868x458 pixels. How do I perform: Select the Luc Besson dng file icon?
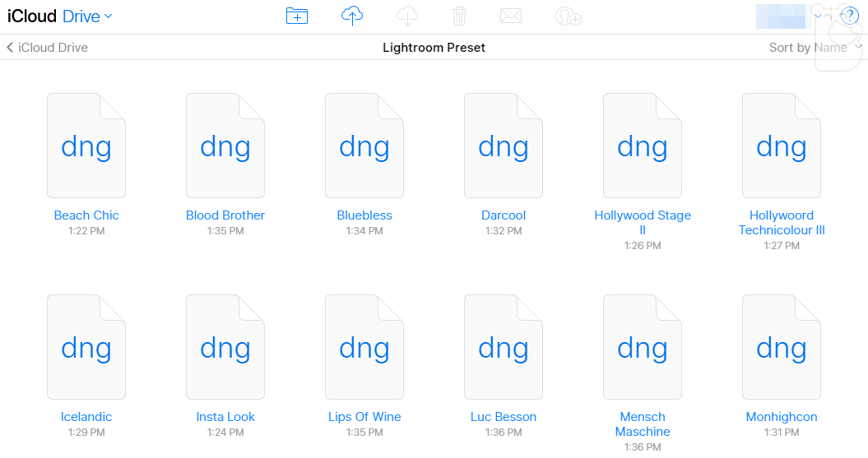504,347
